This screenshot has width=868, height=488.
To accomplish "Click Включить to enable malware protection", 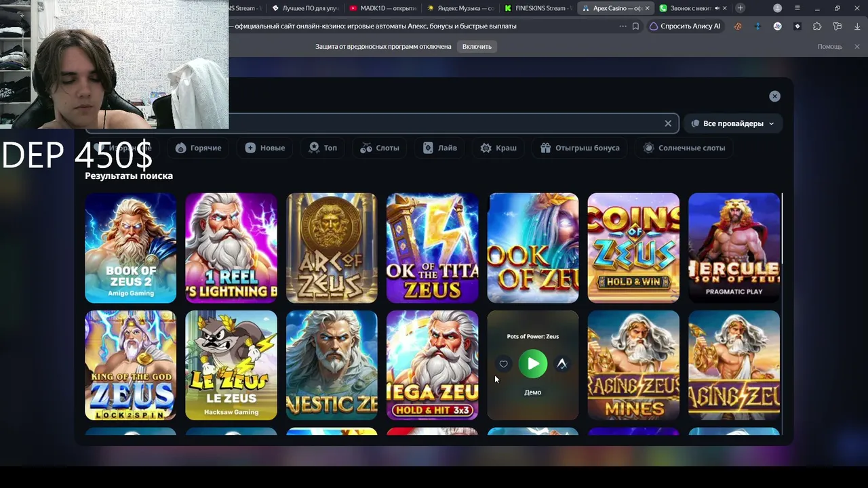I will coord(477,46).
